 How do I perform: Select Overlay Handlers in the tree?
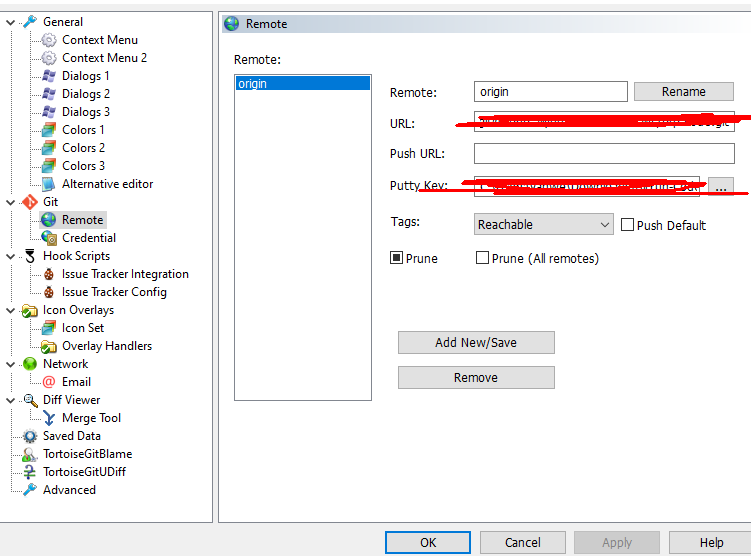107,346
